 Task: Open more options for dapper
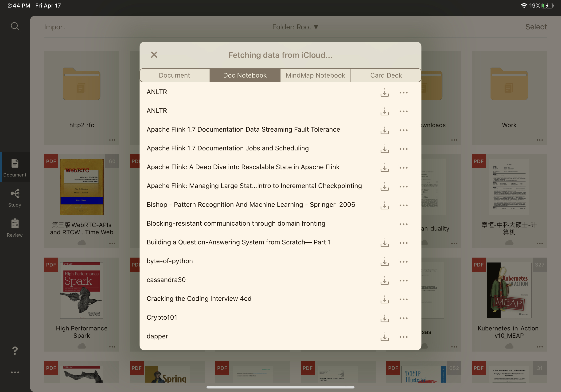tap(403, 337)
